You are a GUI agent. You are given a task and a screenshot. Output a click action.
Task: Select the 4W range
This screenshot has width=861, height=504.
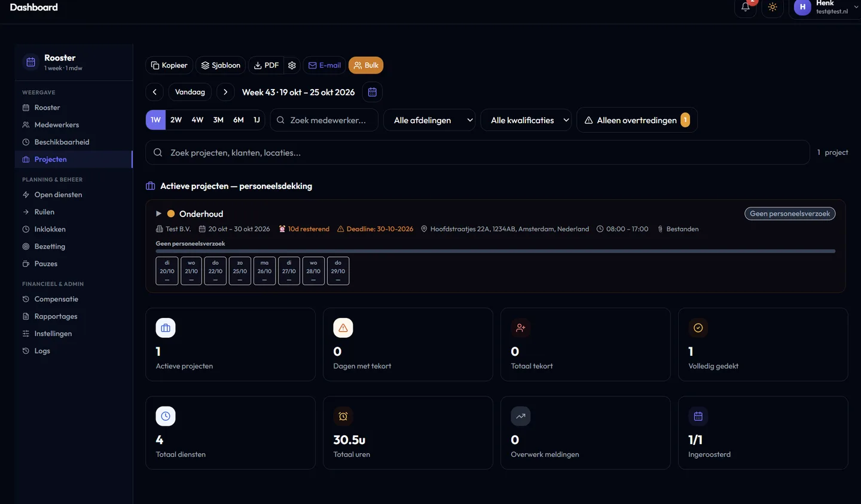(x=197, y=120)
